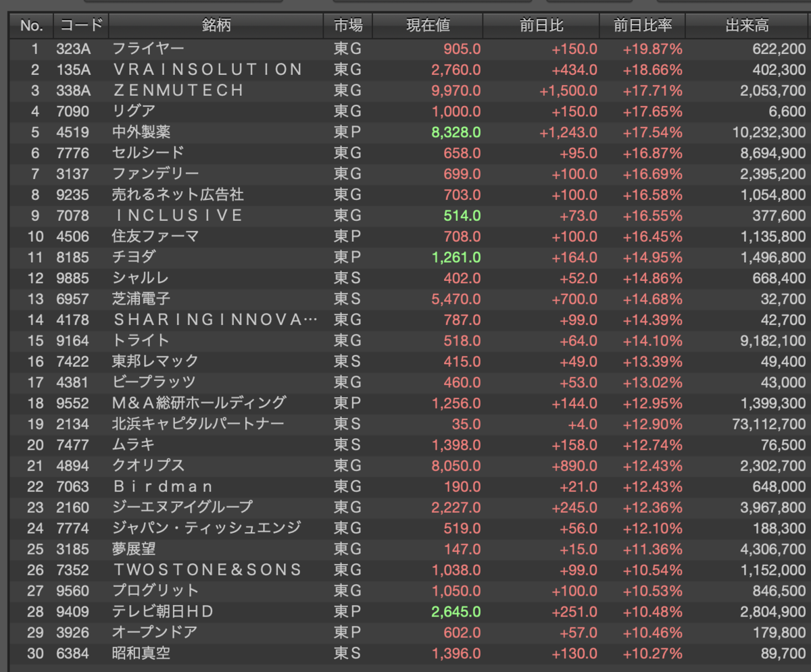811x672 pixels.
Task: Select the Ｂｉｒｄｍａｎ stock name
Action: tap(163, 486)
